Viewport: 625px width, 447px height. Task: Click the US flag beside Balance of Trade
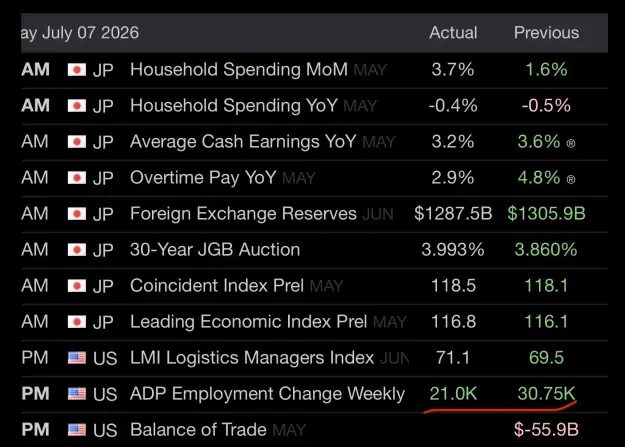(x=77, y=430)
